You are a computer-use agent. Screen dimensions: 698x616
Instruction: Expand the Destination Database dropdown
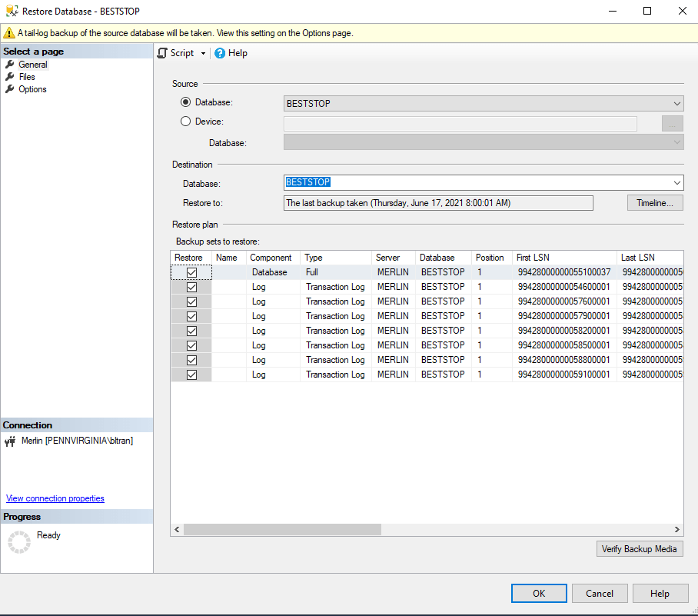click(x=676, y=183)
